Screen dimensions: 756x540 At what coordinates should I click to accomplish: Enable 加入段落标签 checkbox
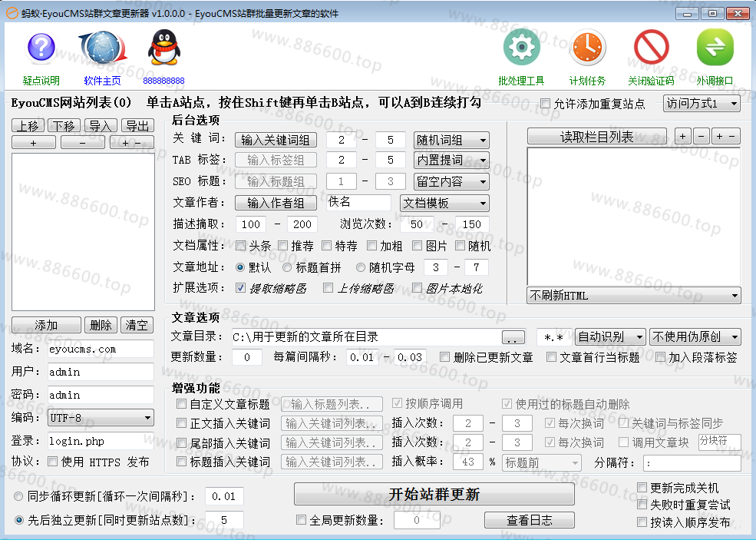660,356
